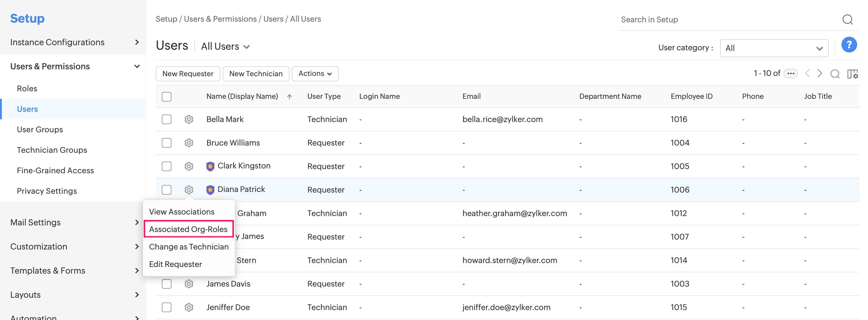
Task: Select Change as Technician menu option
Action: tap(189, 247)
